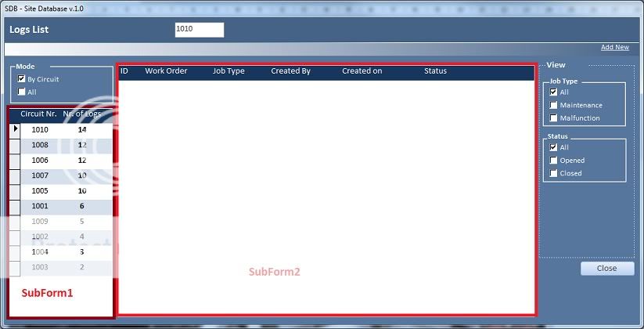Click the Add New link

tap(614, 47)
